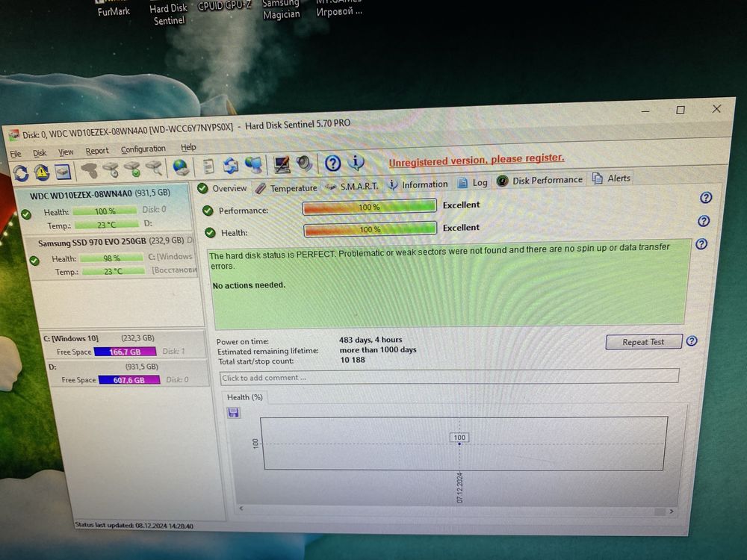
Task: Click the blue question mark toolbar help icon
Action: pos(332,164)
